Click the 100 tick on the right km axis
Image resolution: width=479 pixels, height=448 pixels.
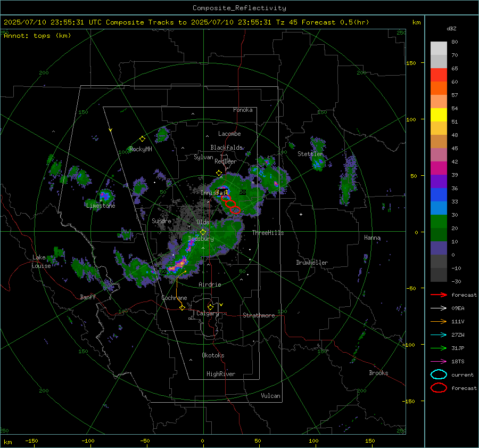pos(411,119)
